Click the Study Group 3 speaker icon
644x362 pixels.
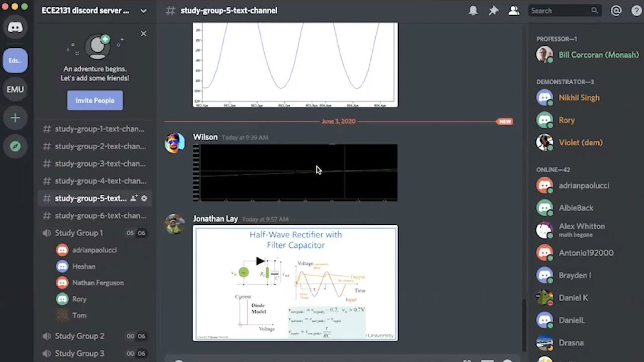tap(47, 353)
